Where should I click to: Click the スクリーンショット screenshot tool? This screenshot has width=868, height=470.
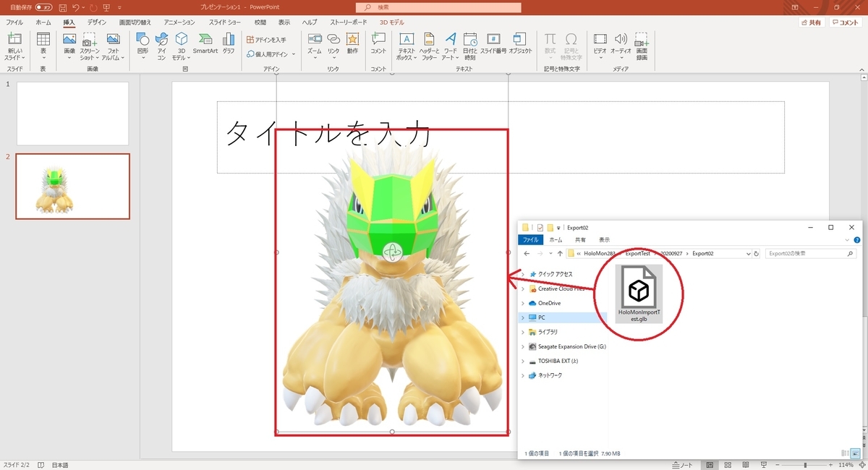[90, 46]
